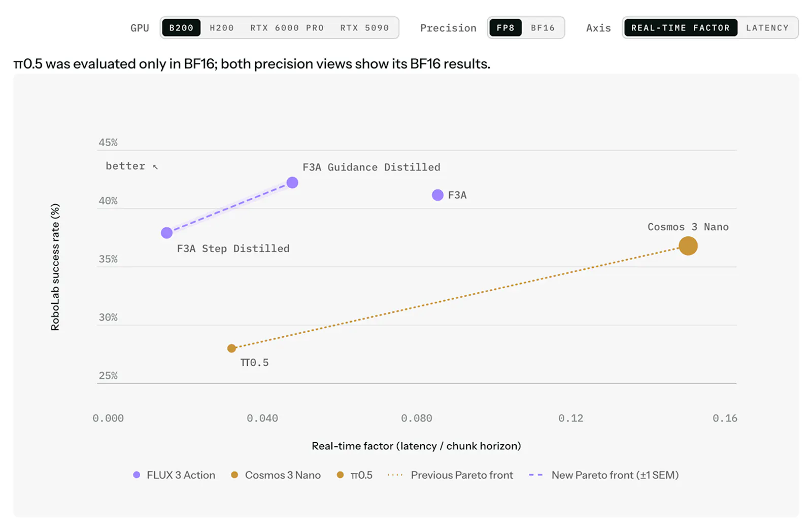Viewport: 812px width, 530px height.
Task: Click the 40% y-axis tick label
Action: [x=108, y=201]
